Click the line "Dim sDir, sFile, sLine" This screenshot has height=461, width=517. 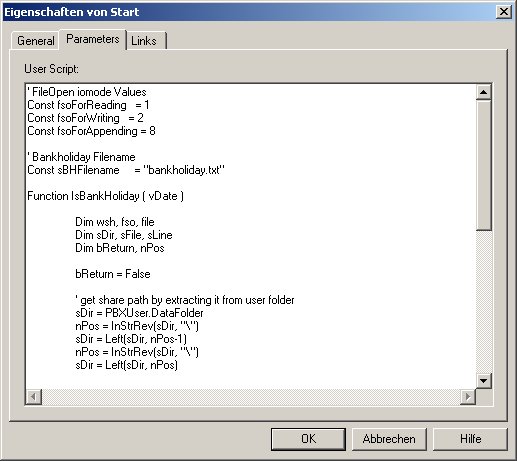coord(124,235)
